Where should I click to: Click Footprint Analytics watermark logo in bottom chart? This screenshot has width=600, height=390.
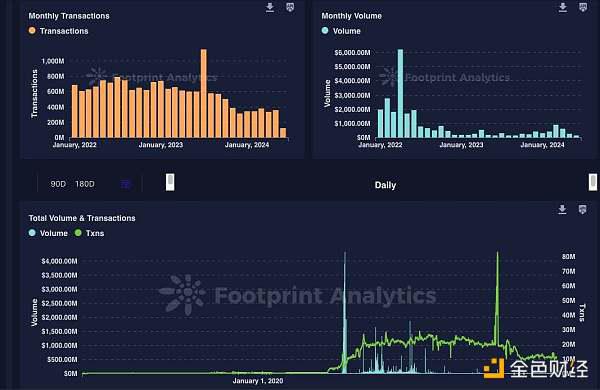click(x=183, y=294)
